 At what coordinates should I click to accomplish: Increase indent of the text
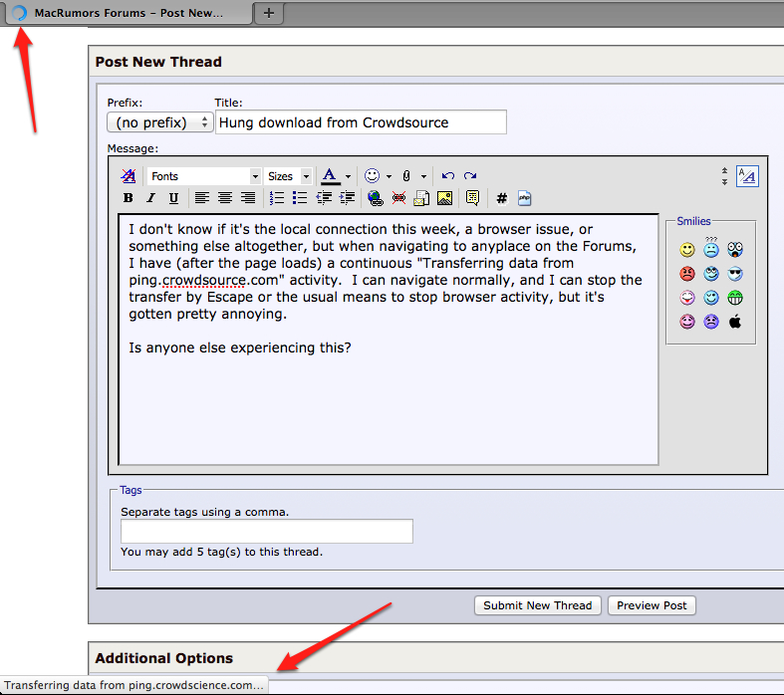point(347,198)
